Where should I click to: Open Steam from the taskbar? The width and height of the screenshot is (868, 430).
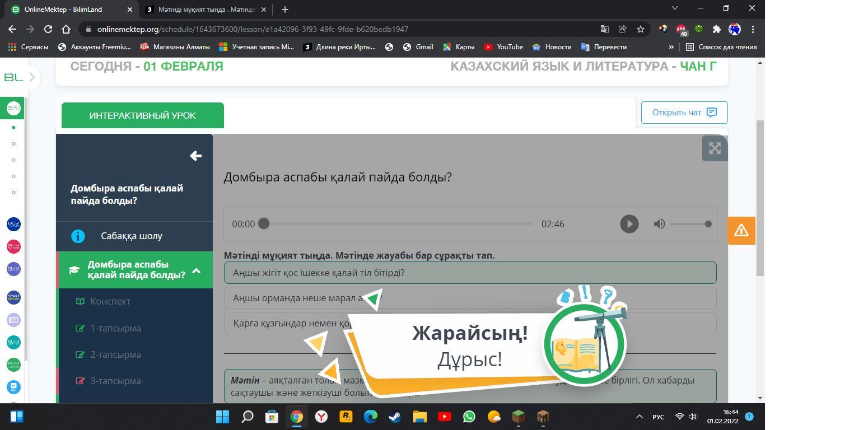[x=395, y=417]
